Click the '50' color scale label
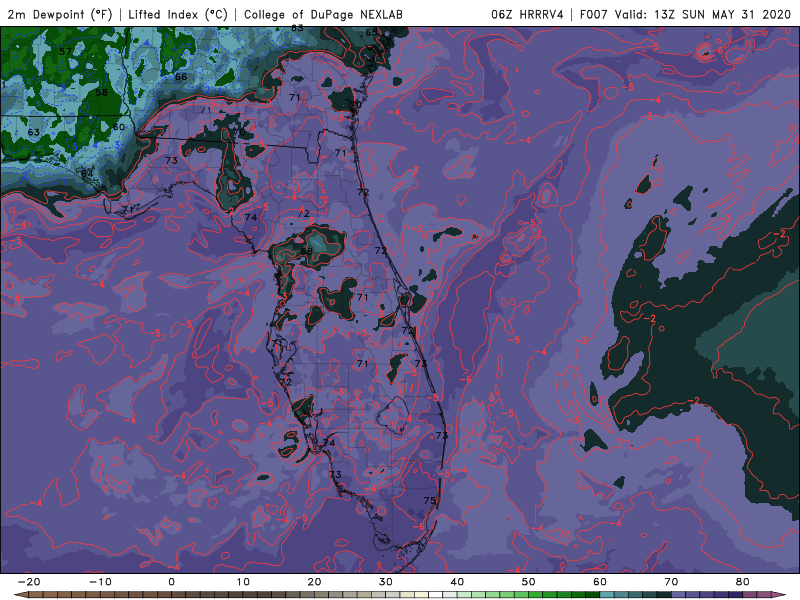This screenshot has width=800, height=600. (529, 582)
